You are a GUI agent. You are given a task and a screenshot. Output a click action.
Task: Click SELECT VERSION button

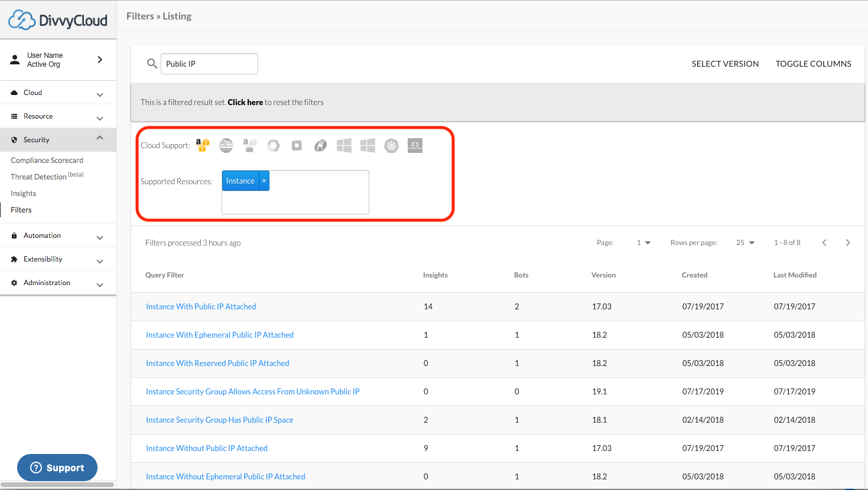(x=725, y=64)
